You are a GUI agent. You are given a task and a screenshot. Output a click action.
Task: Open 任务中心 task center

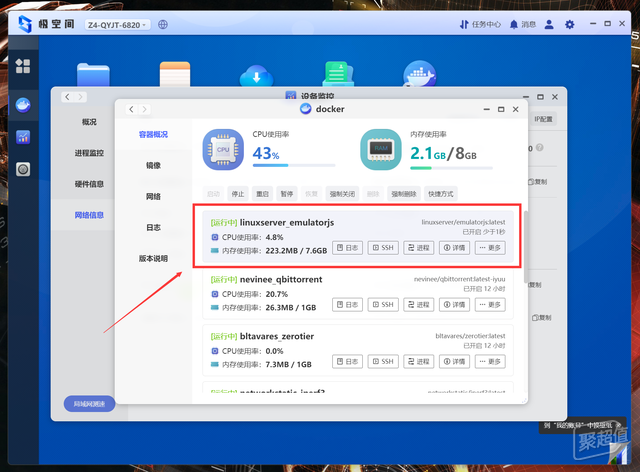click(480, 24)
